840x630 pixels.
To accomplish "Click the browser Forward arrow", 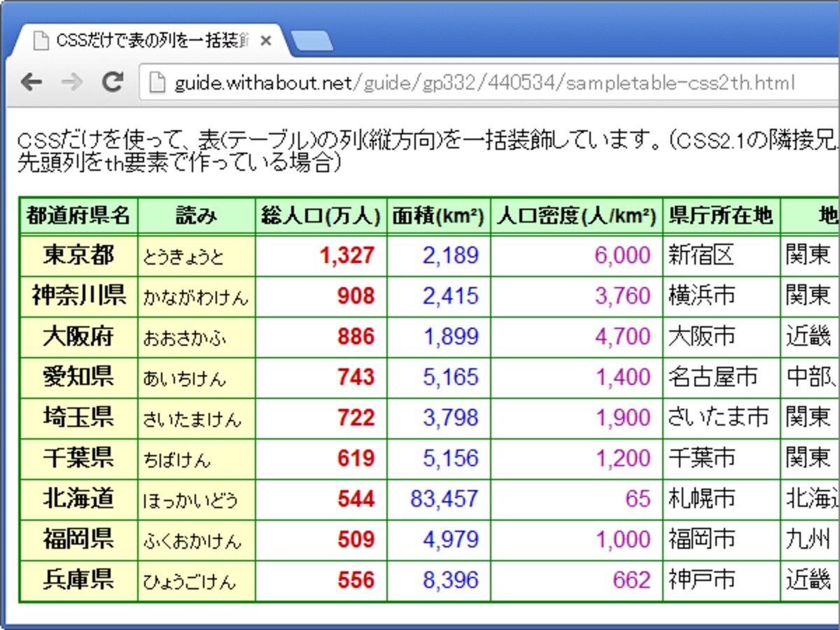I will [x=72, y=83].
